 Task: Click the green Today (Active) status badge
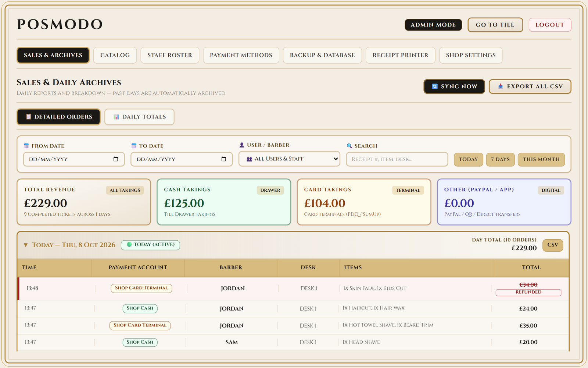150,245
